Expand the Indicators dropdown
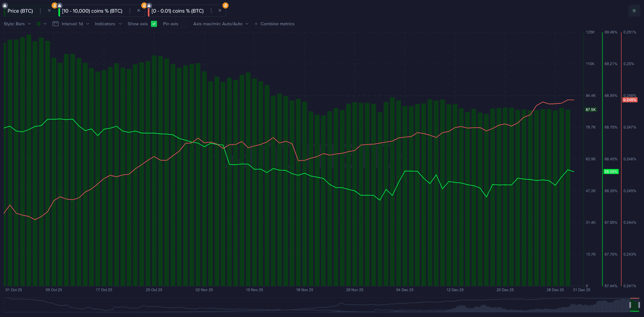 (108, 24)
